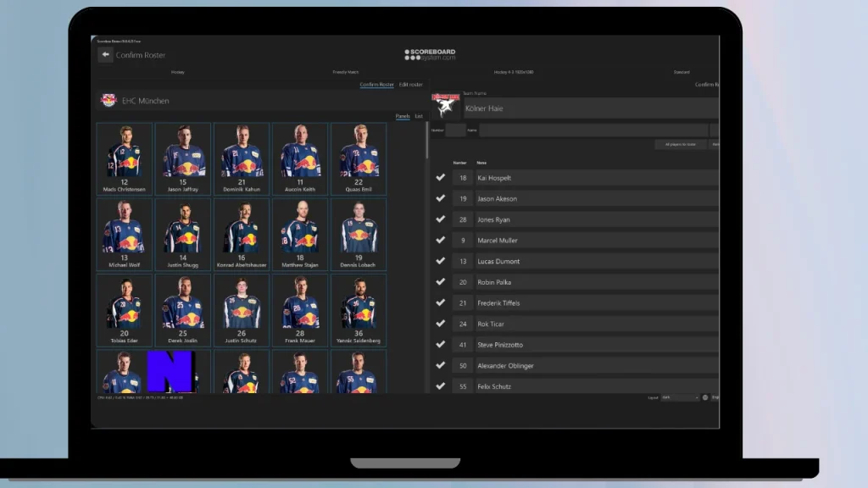
Task: Toggle the checkmark for Alexander Oblinger
Action: (441, 365)
